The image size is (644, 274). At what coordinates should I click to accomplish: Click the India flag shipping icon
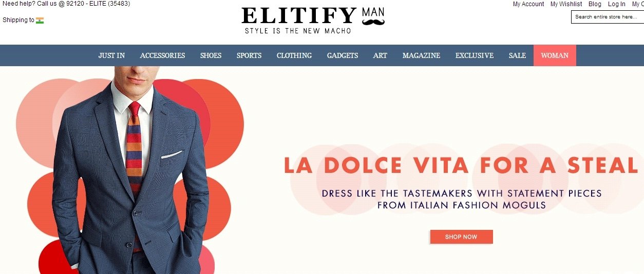[x=40, y=21]
